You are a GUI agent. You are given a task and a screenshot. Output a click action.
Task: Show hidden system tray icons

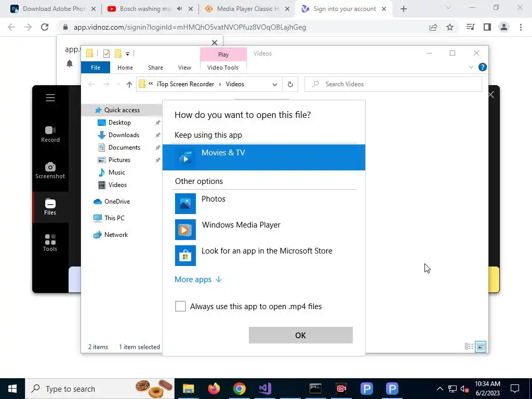pyautogui.click(x=440, y=389)
